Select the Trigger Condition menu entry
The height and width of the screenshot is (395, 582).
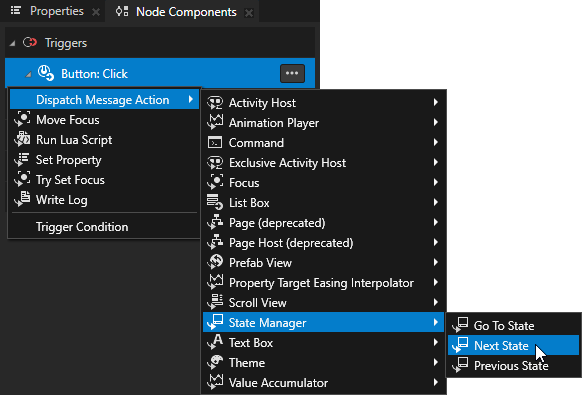(x=104, y=227)
